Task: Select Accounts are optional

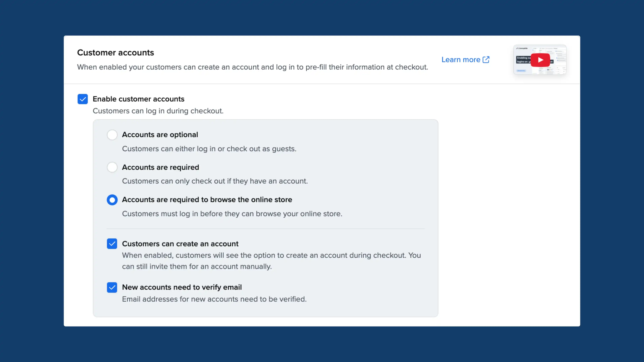Action: (x=112, y=134)
